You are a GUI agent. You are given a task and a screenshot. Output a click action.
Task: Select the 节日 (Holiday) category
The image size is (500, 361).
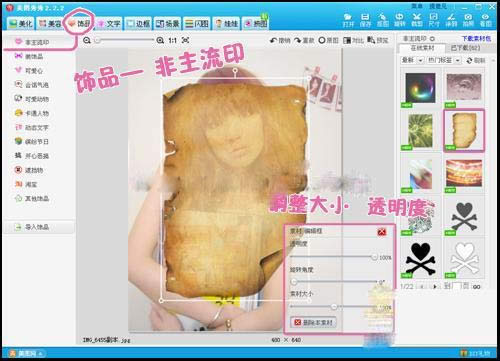click(32, 142)
